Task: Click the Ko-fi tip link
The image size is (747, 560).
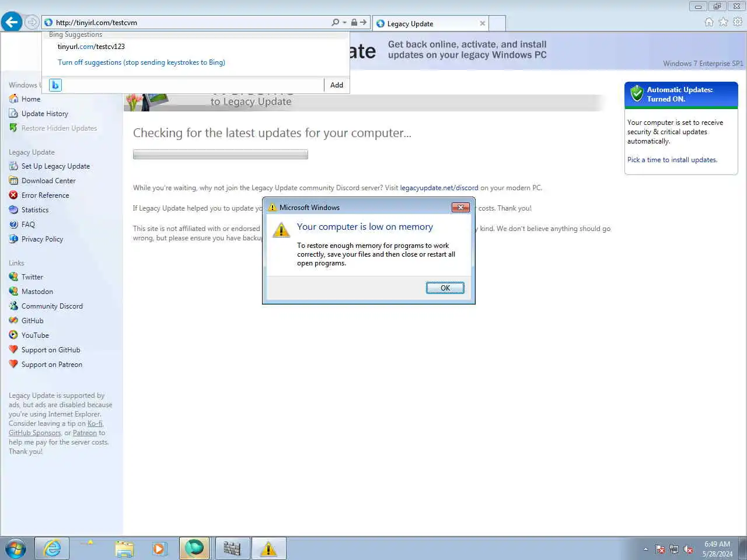Action: [x=95, y=423]
